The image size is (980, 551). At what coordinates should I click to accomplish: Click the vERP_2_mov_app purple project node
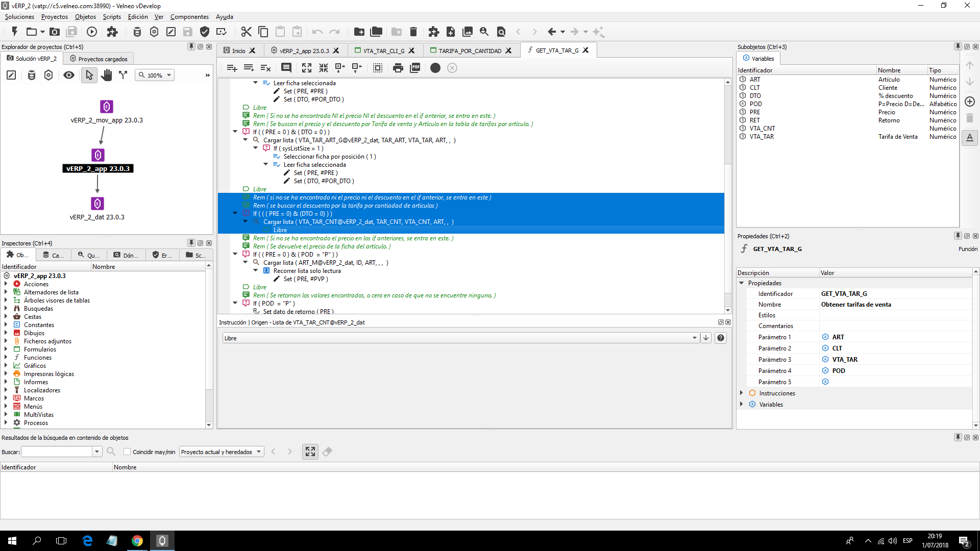pyautogui.click(x=106, y=107)
